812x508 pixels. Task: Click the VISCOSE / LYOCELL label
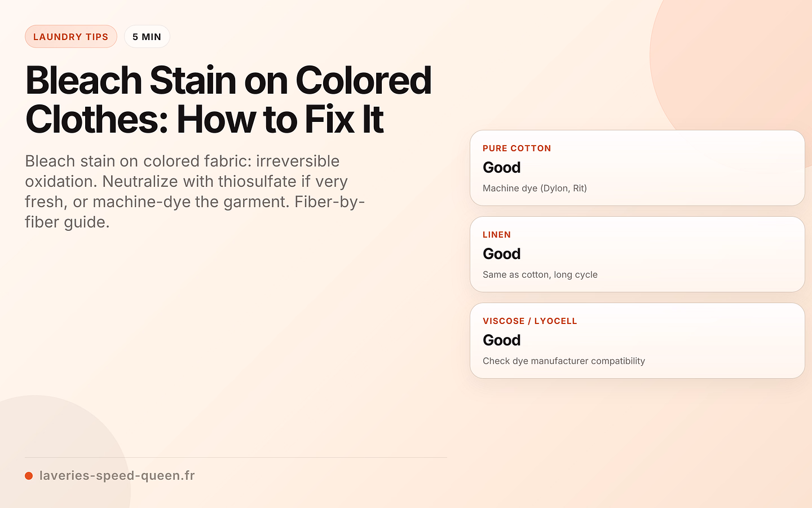pyautogui.click(x=530, y=321)
